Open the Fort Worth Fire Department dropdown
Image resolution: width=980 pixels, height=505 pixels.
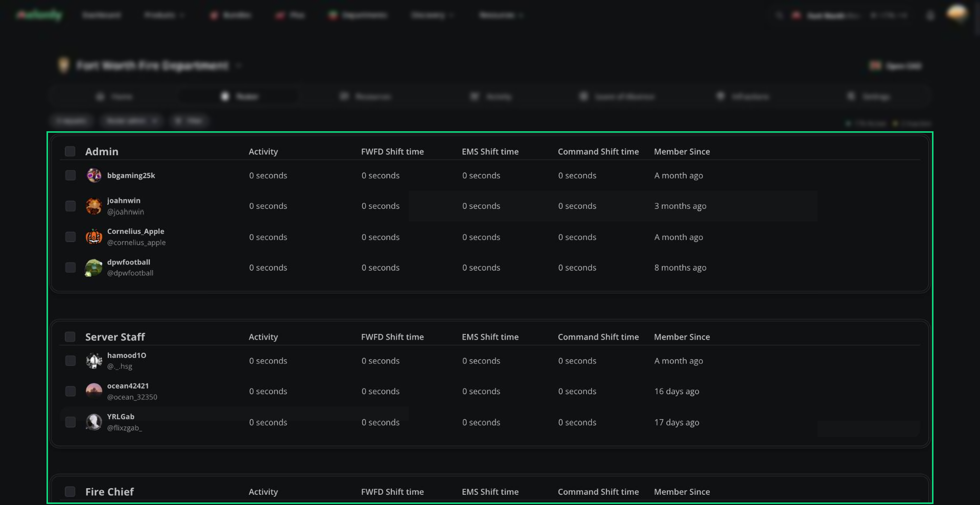(239, 66)
